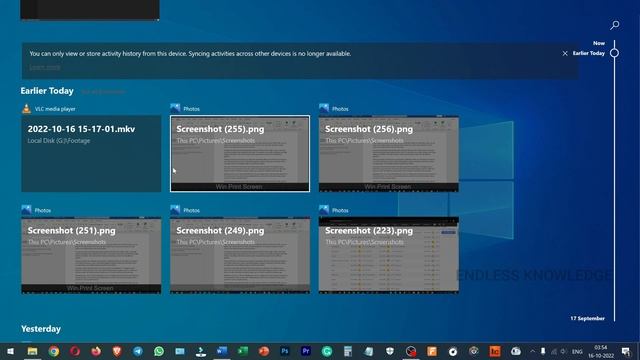Follow the Learn more link in banner
Screen dimensions: 640x360
pos(45,67)
